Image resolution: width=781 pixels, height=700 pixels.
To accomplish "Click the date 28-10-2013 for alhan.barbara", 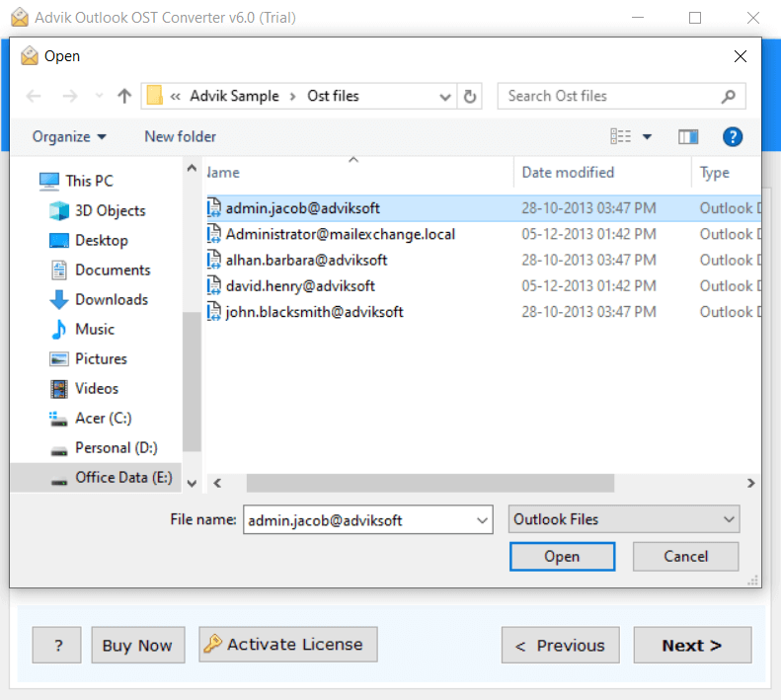I will tap(588, 260).
